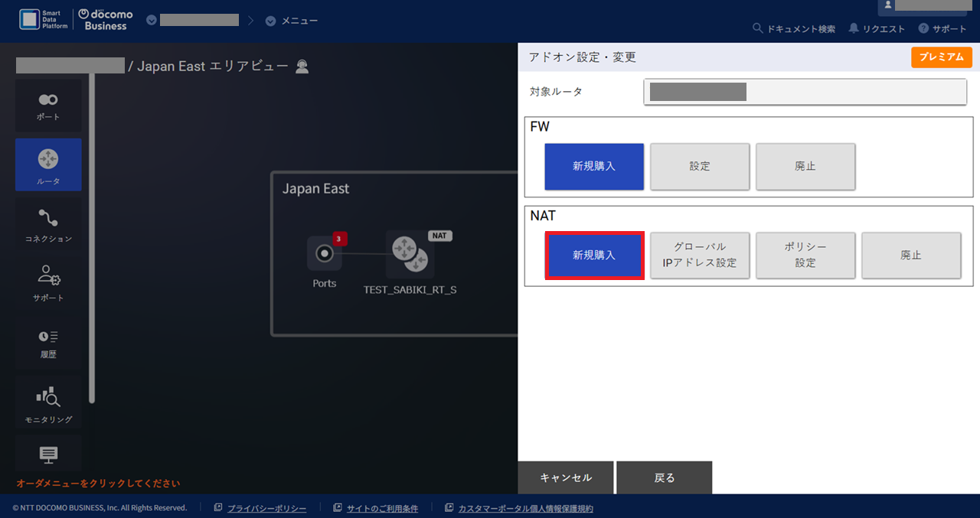The height and width of the screenshot is (518, 980).
Task: Click the Ports node in Japan East
Action: pyautogui.click(x=325, y=254)
